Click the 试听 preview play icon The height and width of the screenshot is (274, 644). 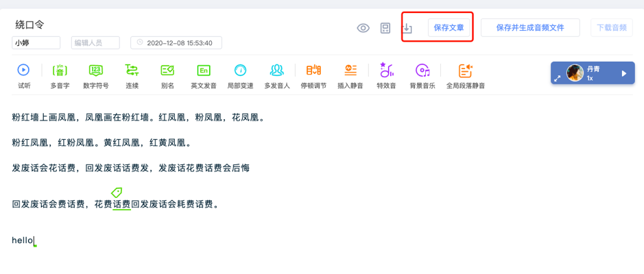(23, 70)
